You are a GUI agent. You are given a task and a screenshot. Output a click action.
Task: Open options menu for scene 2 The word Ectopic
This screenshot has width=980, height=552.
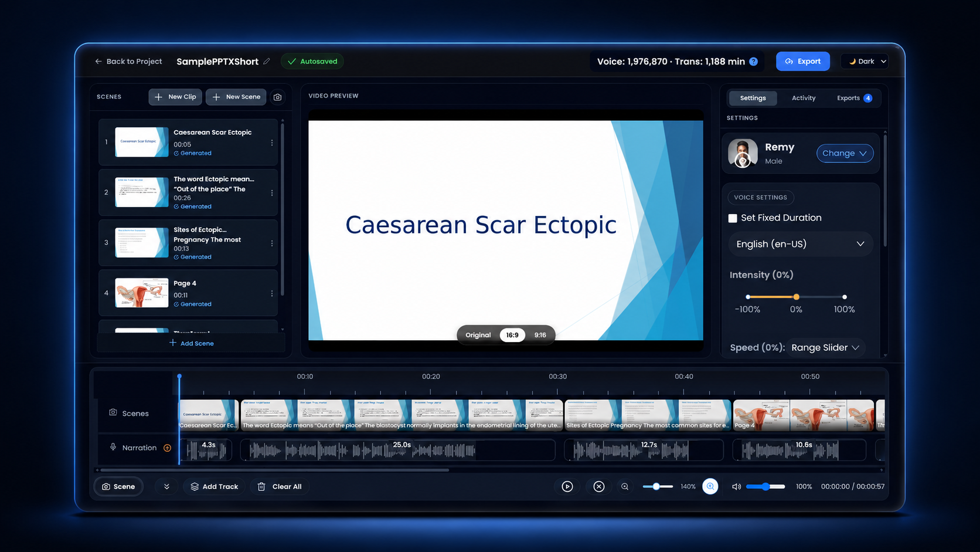click(272, 192)
